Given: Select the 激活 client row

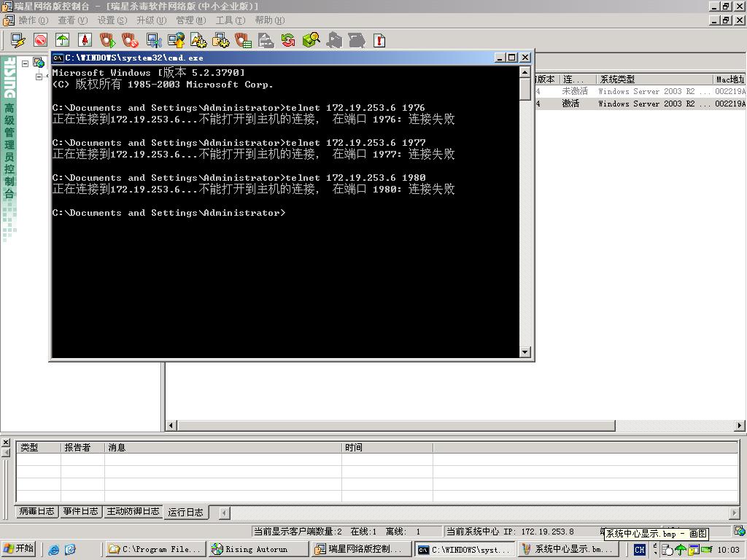Looking at the screenshot, I should click(640, 104).
